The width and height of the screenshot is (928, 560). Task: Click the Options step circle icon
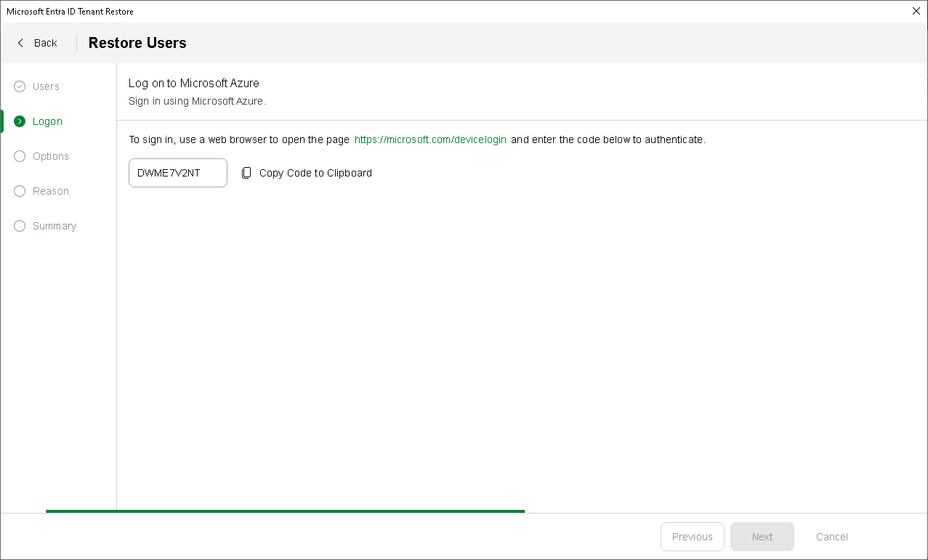click(20, 156)
